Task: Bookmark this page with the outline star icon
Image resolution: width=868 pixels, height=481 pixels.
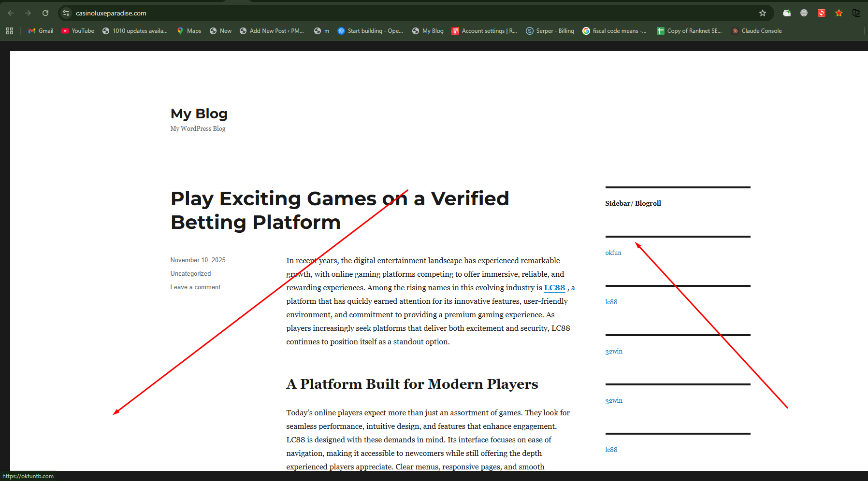Action: pyautogui.click(x=763, y=13)
